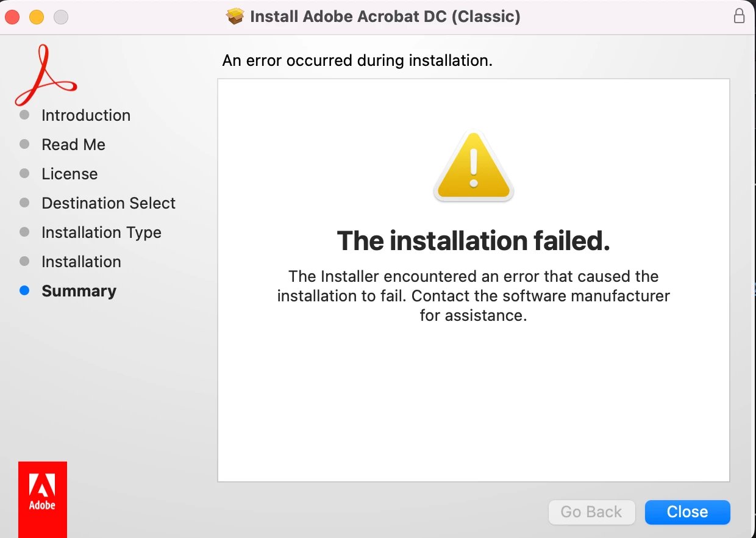Screen dimensions: 756x538
Task: Select the License step
Action: coord(70,174)
